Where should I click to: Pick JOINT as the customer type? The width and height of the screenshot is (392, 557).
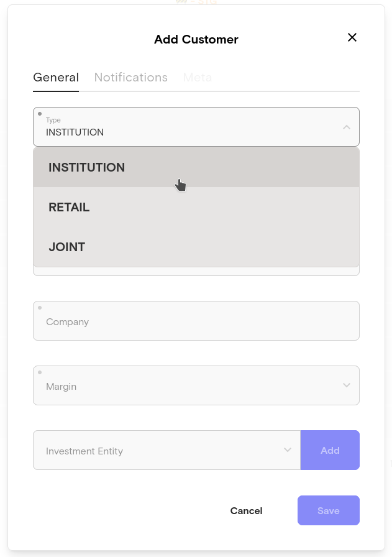67,247
